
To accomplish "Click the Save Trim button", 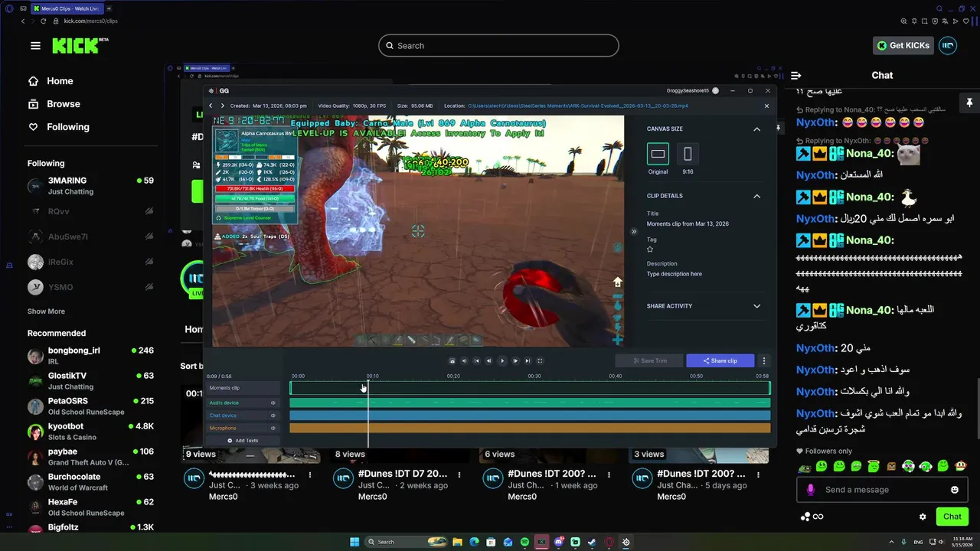I will (x=649, y=360).
